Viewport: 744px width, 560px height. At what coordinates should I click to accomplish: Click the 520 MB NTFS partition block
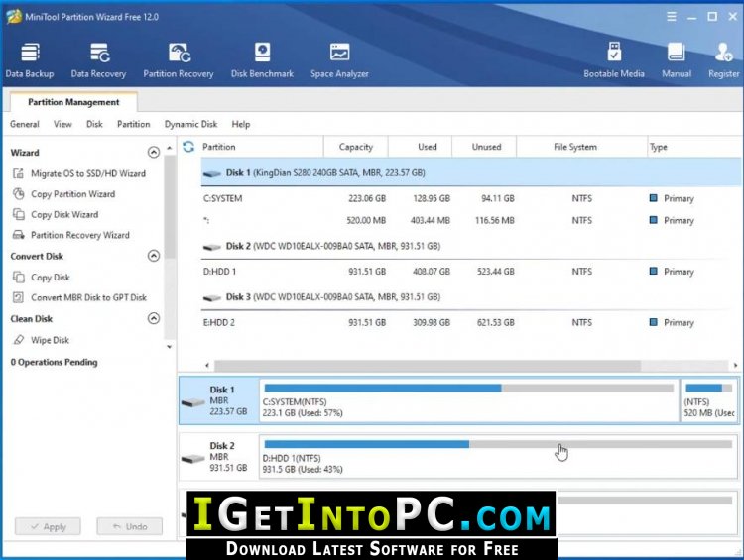(709, 400)
